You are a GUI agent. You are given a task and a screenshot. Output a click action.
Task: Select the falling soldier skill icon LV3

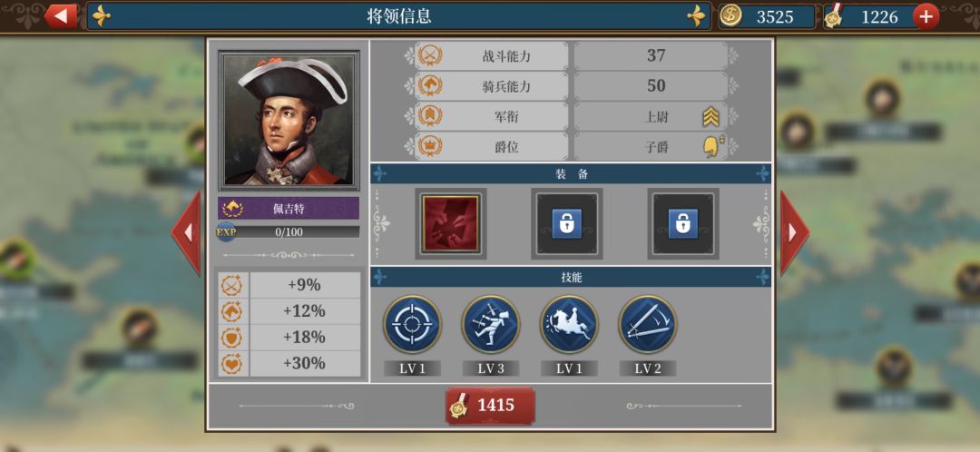(x=491, y=324)
